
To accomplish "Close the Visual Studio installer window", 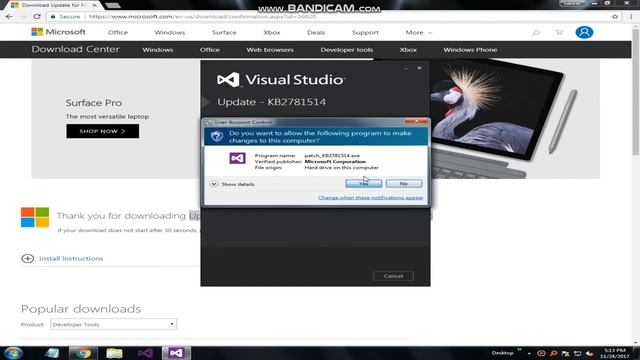I will pyautogui.click(x=419, y=68).
